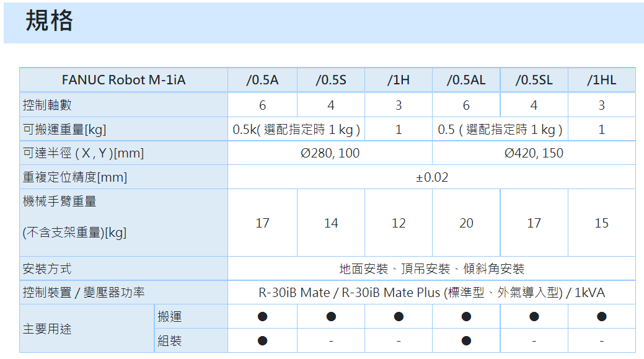The width and height of the screenshot is (644, 359).
Task: Click the 組裝 dash under /0.5S
Action: [x=331, y=340]
